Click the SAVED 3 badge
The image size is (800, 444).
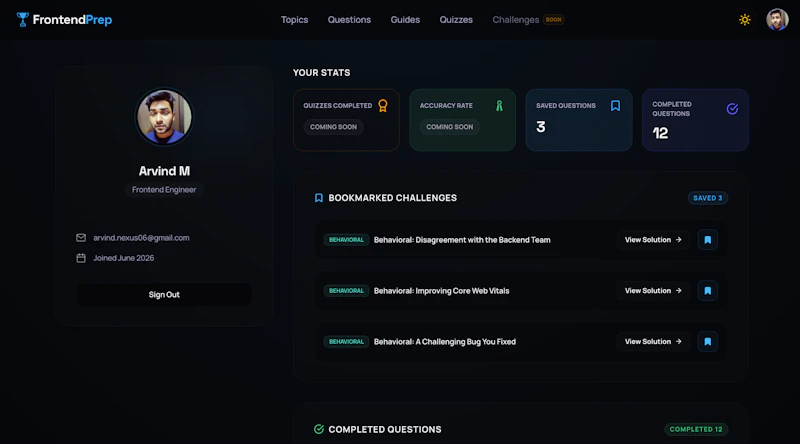point(708,198)
